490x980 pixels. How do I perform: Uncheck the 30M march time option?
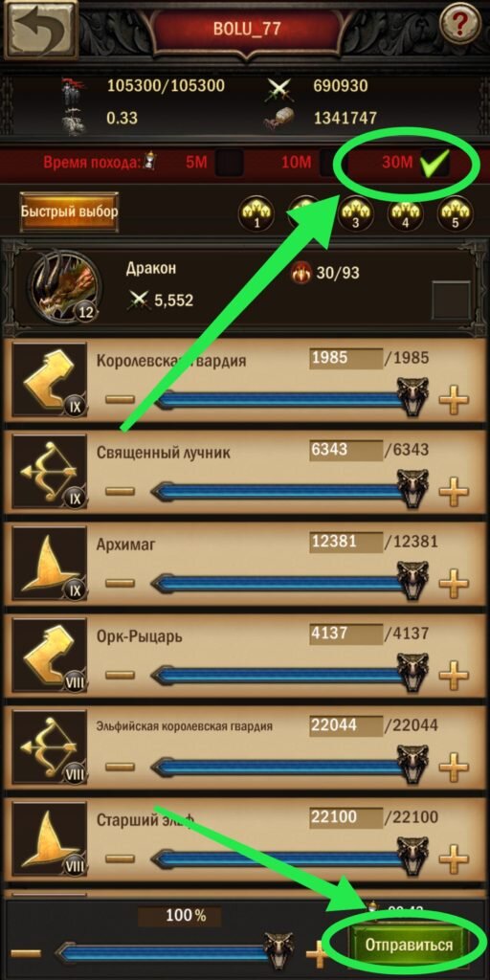click(x=435, y=164)
